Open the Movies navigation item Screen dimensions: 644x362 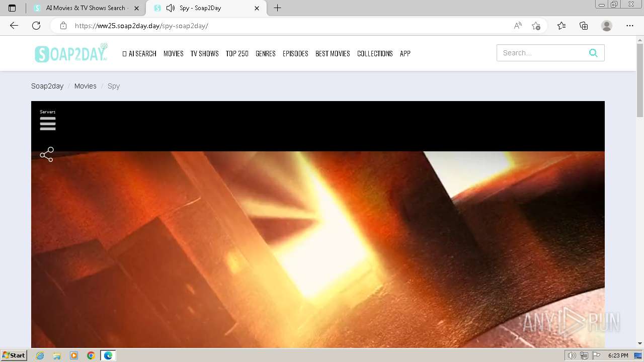[x=174, y=53]
